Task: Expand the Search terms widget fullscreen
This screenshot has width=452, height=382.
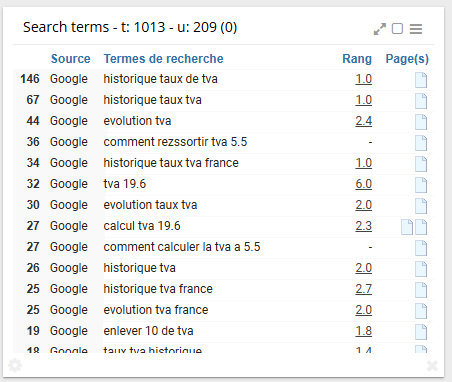Action: coord(380,29)
